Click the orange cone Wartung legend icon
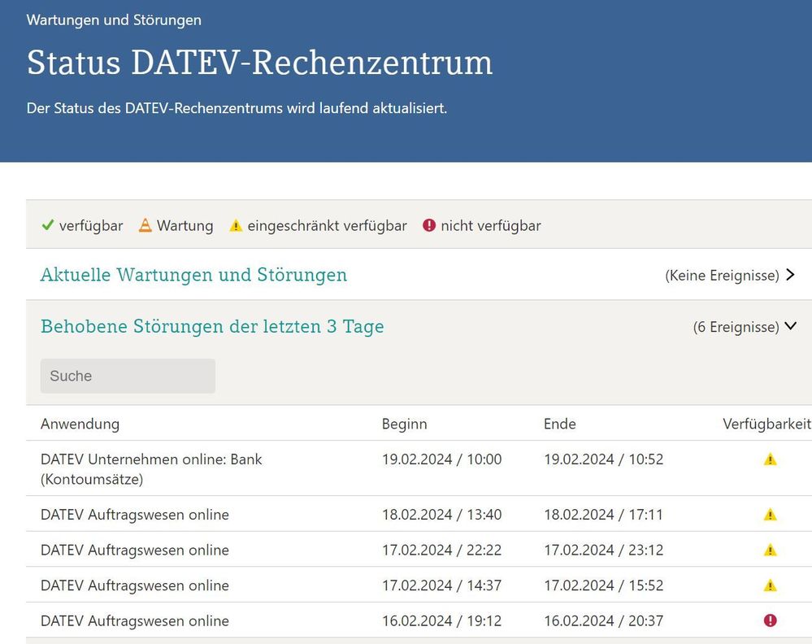Screen dimensions: 812x644 (145, 225)
